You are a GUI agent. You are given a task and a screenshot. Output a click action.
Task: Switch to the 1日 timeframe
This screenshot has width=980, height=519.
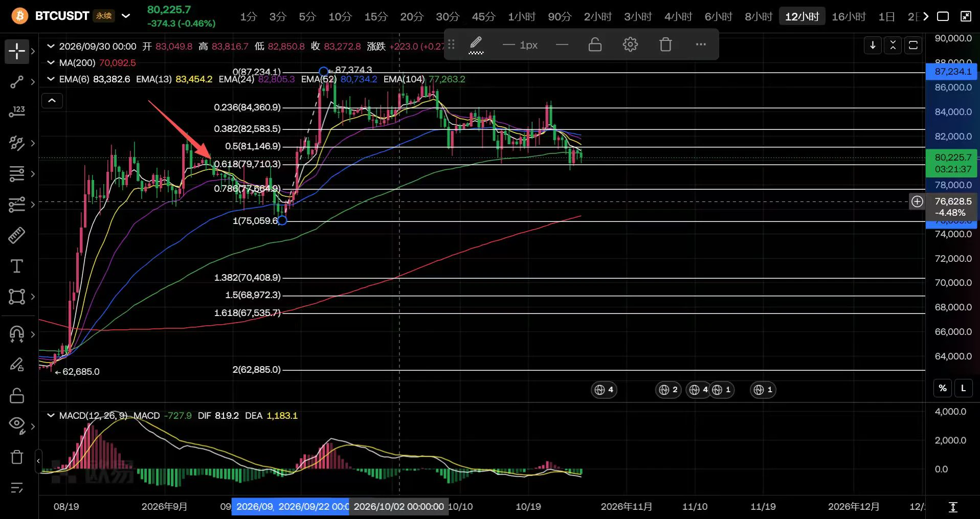pos(886,16)
